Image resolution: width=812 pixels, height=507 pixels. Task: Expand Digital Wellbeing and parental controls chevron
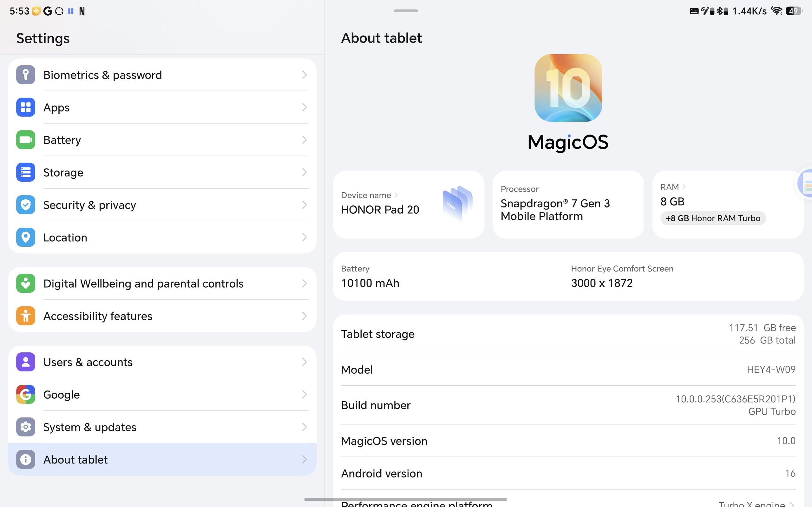click(304, 284)
